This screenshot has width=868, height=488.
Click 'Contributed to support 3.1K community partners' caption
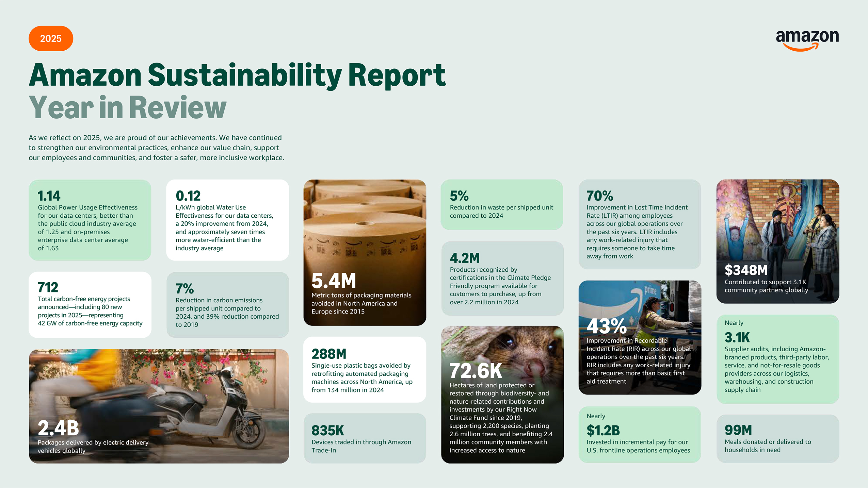(x=766, y=286)
